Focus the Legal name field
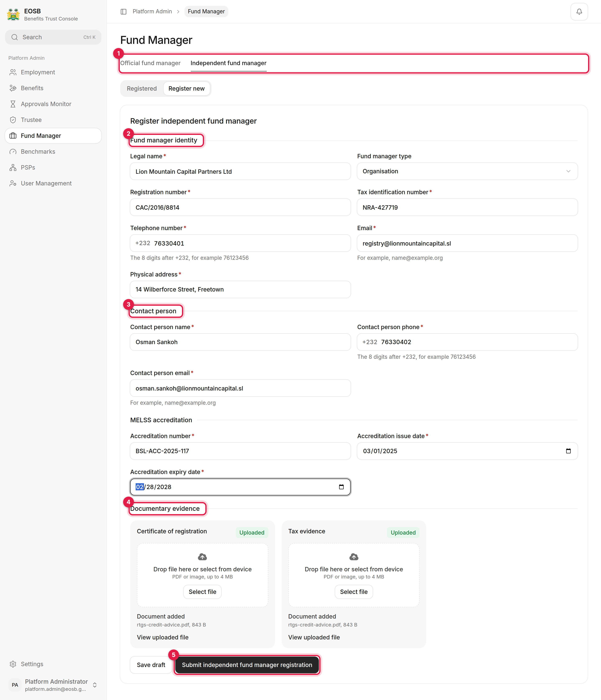The height and width of the screenshot is (700, 601). pyautogui.click(x=240, y=171)
